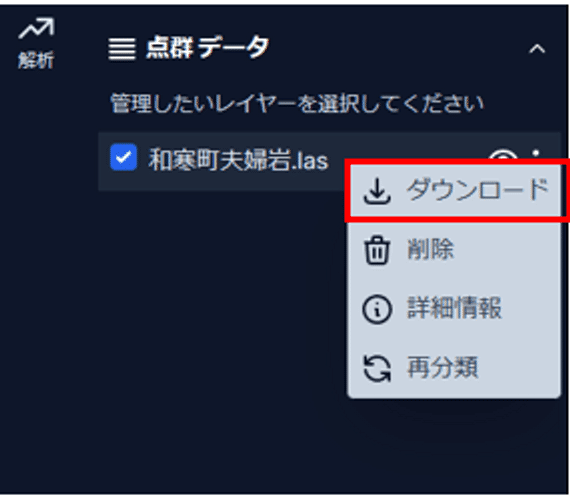Click the circular arrows reclassify icon
The width and height of the screenshot is (570, 500).
(x=377, y=368)
